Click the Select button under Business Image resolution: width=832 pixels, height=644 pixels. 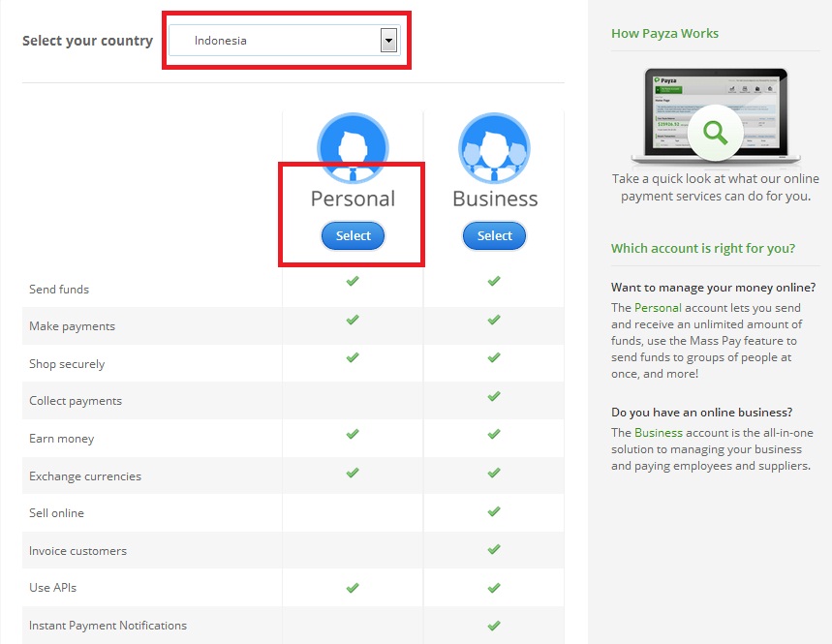coord(495,235)
